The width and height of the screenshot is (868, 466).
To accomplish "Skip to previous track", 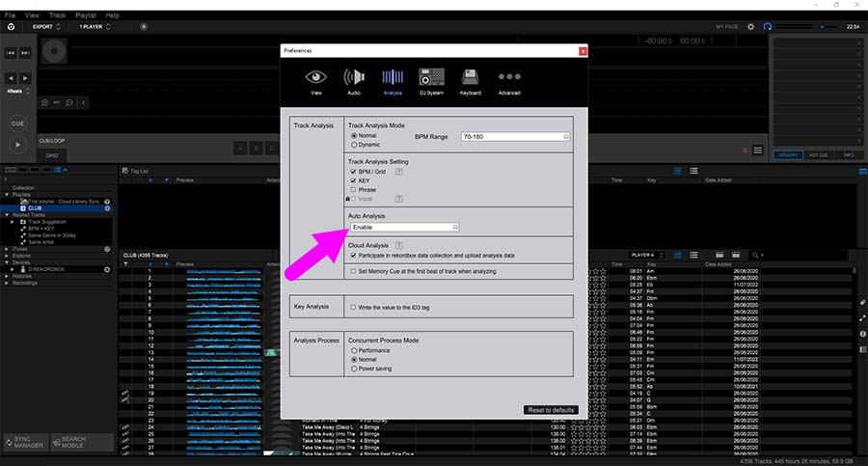I will tap(11, 53).
